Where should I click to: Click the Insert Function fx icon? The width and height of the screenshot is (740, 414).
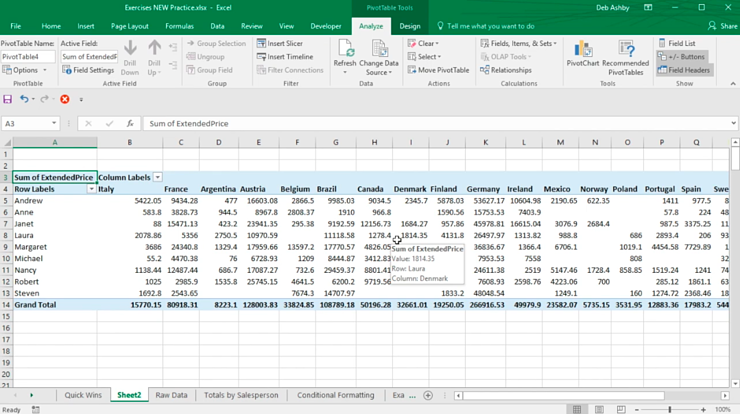coord(130,124)
